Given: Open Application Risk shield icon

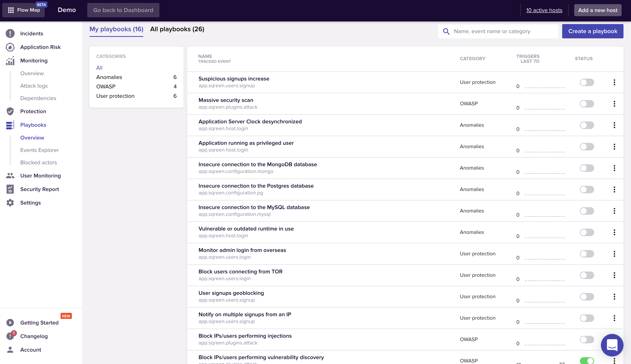Looking at the screenshot, I should 10,47.
